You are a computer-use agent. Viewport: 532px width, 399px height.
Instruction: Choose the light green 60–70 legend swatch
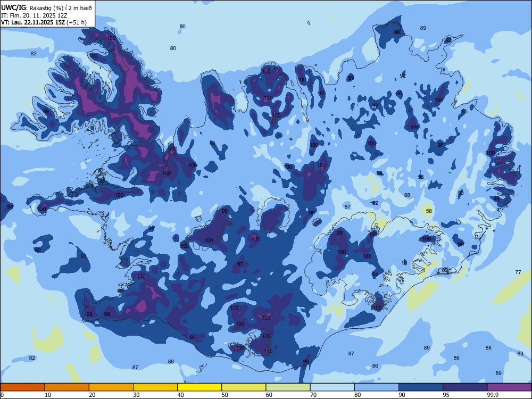pyautogui.click(x=288, y=387)
